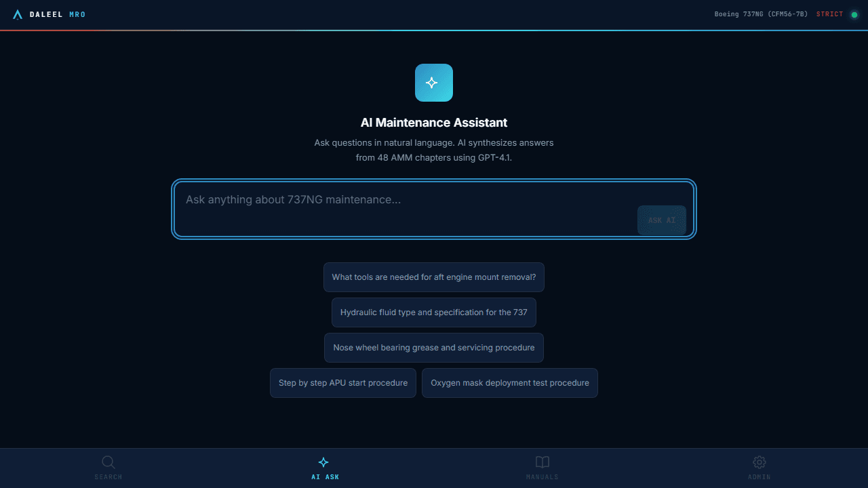
Task: Open Search via magnifier icon
Action: (108, 462)
